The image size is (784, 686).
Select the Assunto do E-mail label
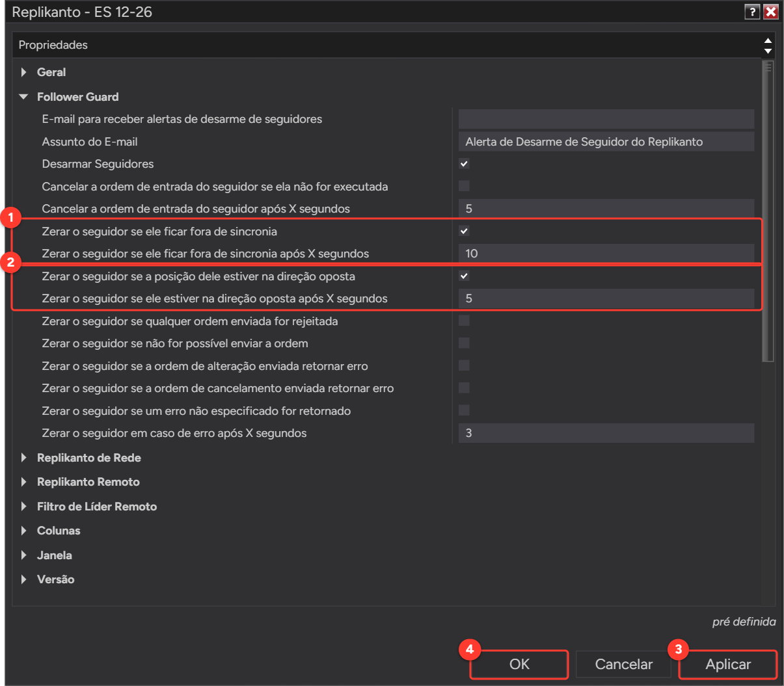pyautogui.click(x=90, y=142)
